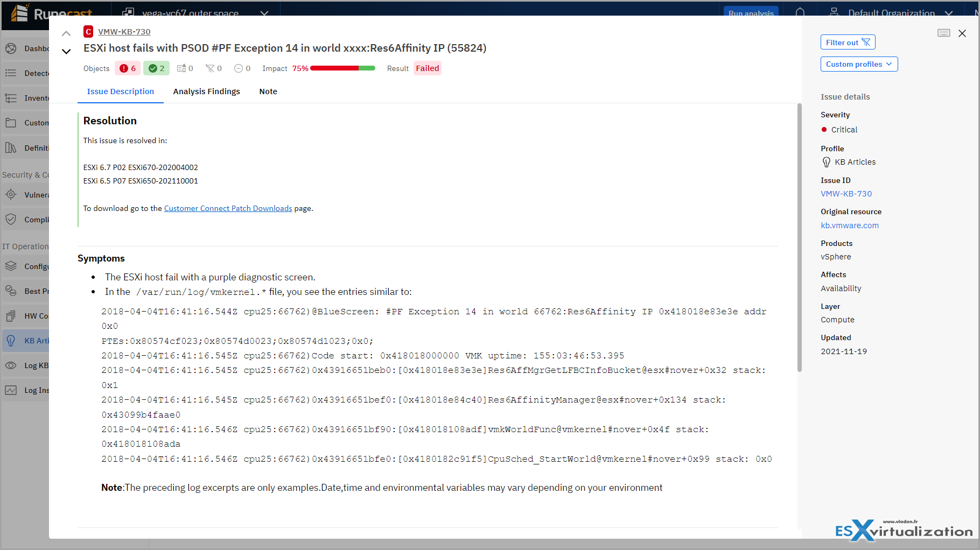
Task: Open the Compliance shield icon
Action: pos(11,220)
